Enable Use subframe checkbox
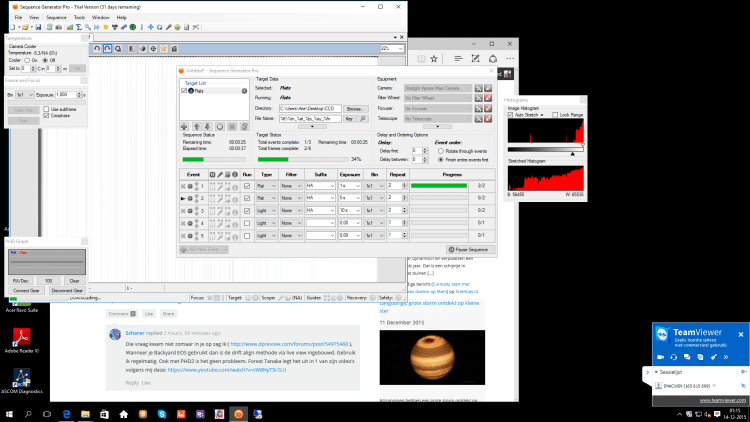Screen dimensions: 750x422 coord(46,109)
